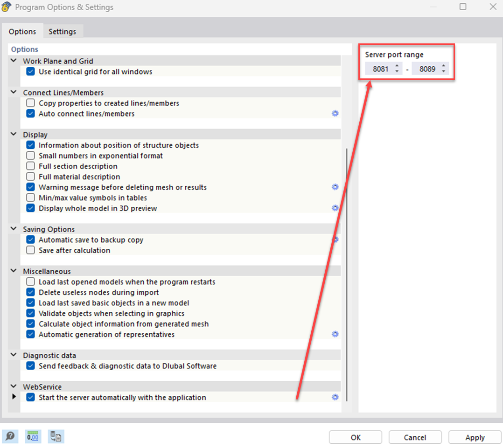This screenshot has width=503, height=448.
Task: Switch to the Settings tab
Action: pyautogui.click(x=63, y=31)
